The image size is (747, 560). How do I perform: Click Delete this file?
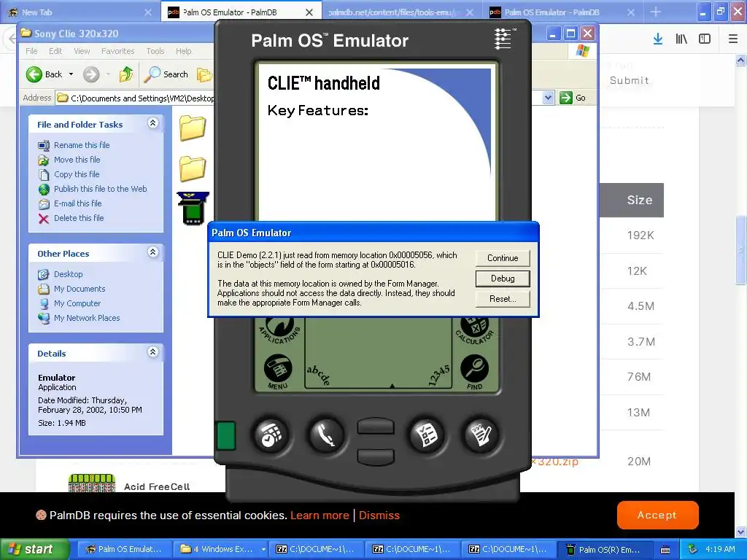point(79,218)
